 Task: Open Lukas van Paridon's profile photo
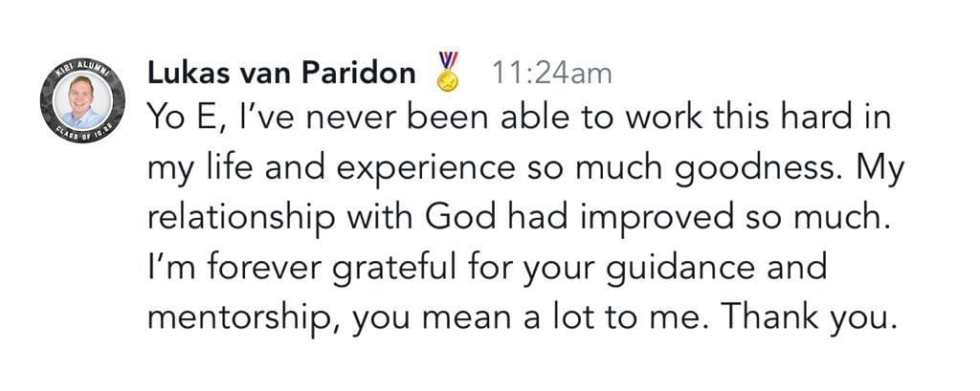click(x=82, y=99)
